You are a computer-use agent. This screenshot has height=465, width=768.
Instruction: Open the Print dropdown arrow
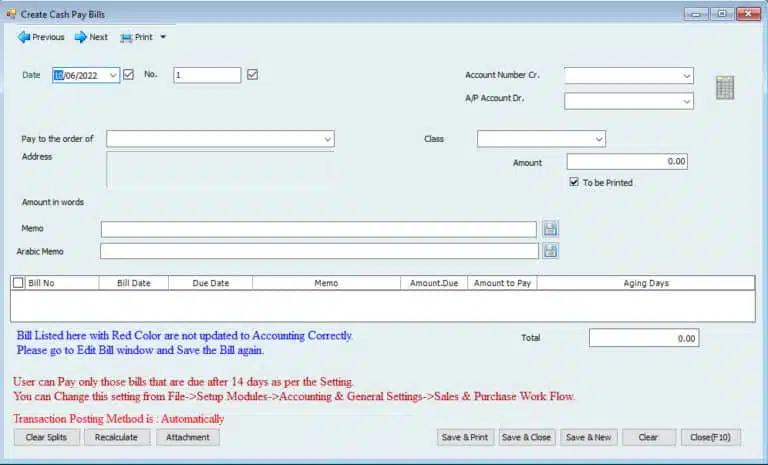coord(163,37)
